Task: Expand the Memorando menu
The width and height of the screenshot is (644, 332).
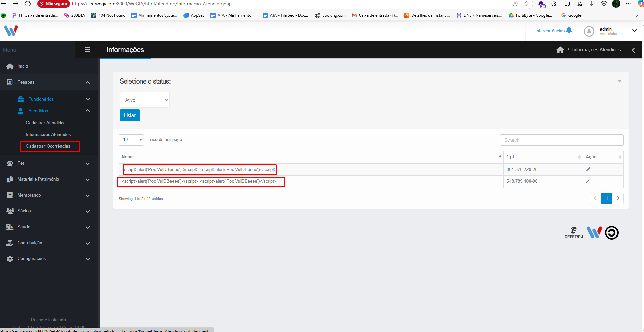Action: click(88, 196)
